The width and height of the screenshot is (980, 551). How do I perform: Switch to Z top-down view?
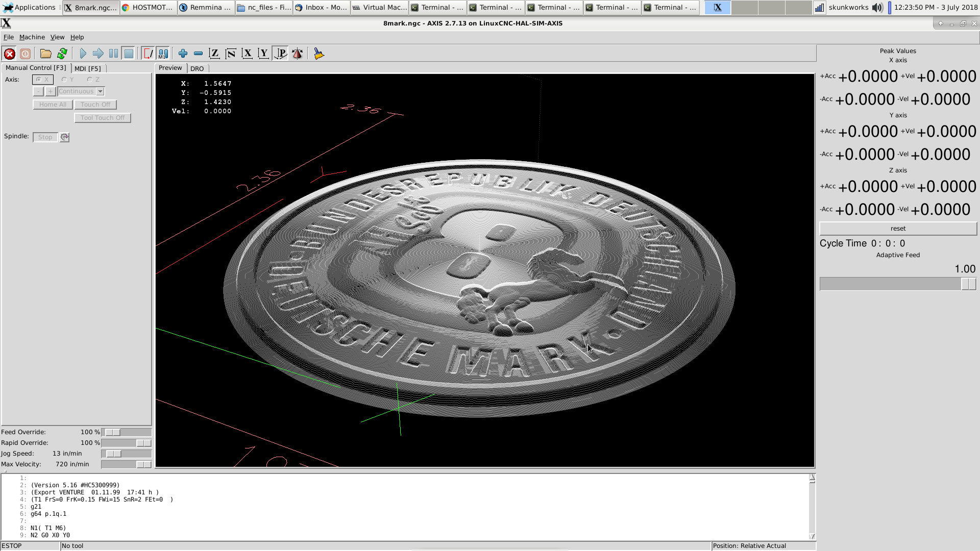pyautogui.click(x=214, y=54)
